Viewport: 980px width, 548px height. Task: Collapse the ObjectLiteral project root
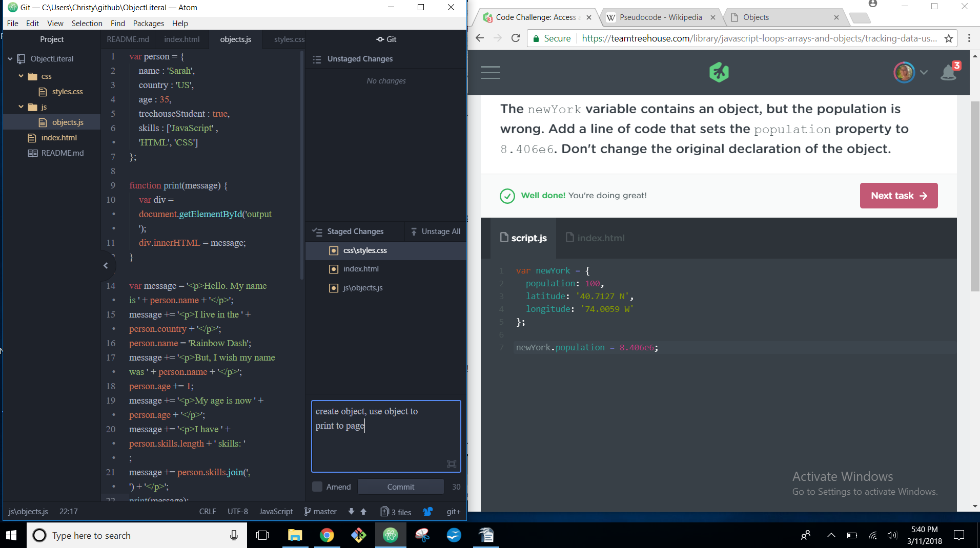click(10, 59)
